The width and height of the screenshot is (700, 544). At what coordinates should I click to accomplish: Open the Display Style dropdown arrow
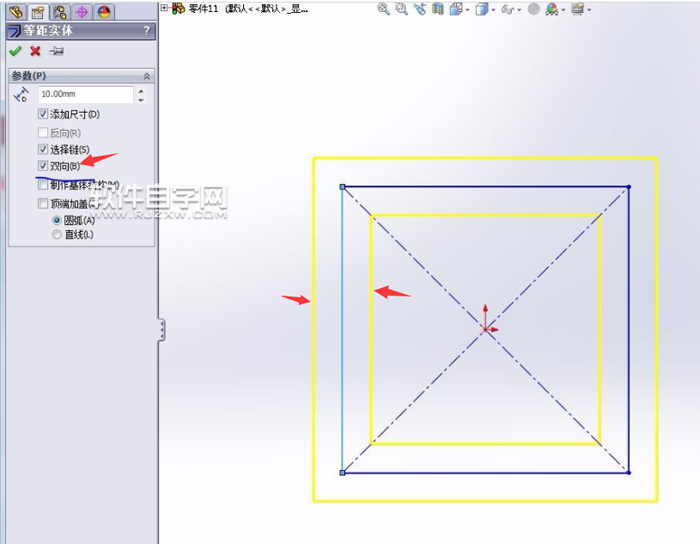coord(493,10)
